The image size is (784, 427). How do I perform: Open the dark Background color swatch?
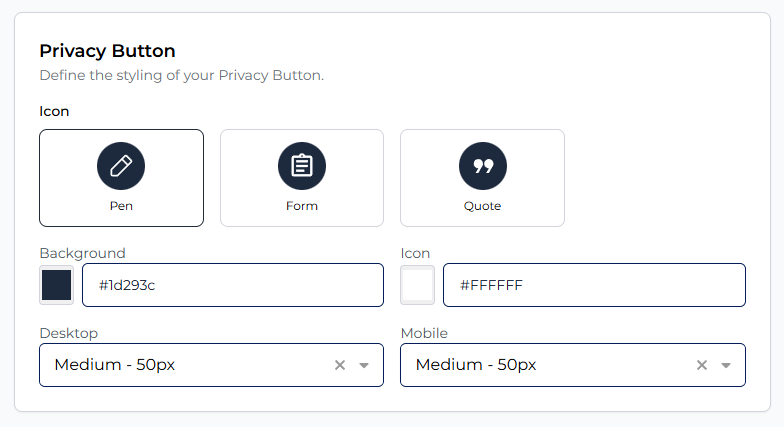pyautogui.click(x=56, y=285)
